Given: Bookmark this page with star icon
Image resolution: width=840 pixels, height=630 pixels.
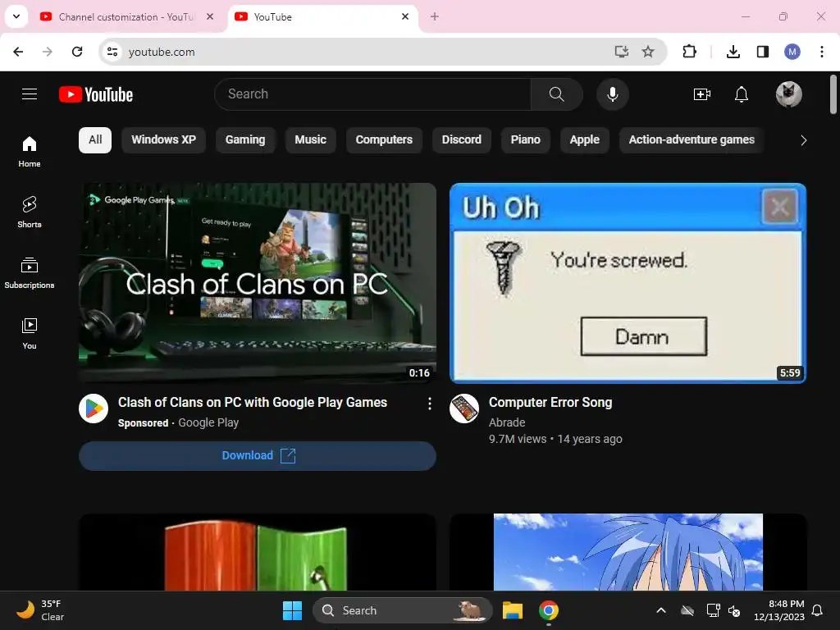Looking at the screenshot, I should point(648,52).
